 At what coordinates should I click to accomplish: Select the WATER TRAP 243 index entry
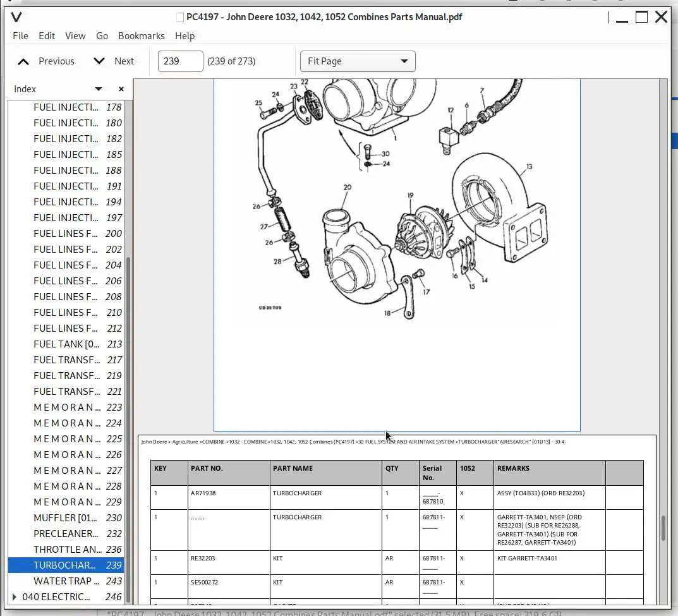[x=66, y=581]
